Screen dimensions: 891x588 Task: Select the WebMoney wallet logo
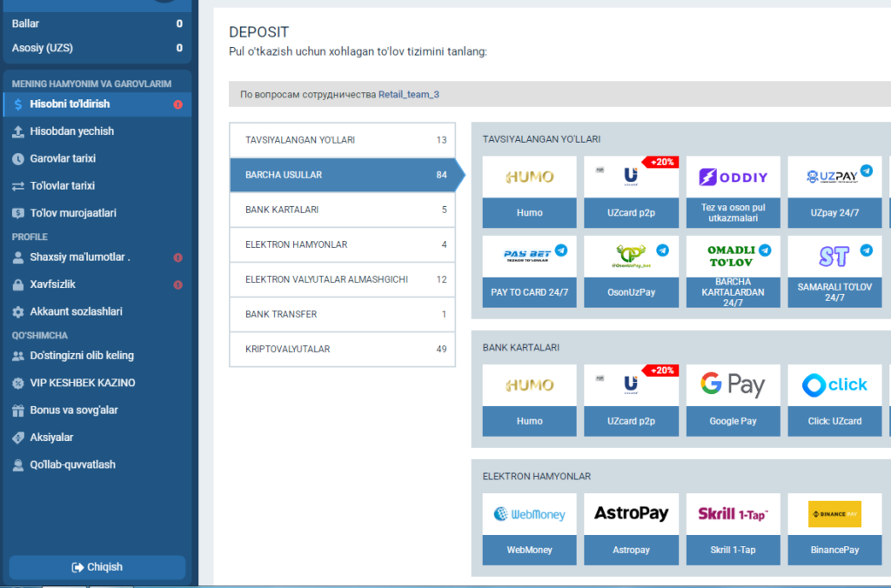click(529, 514)
